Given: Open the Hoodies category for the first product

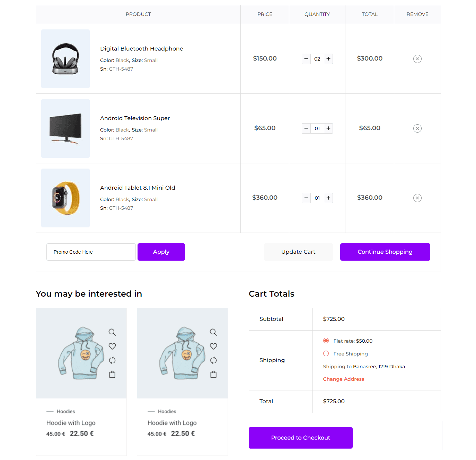Looking at the screenshot, I should click(65, 411).
